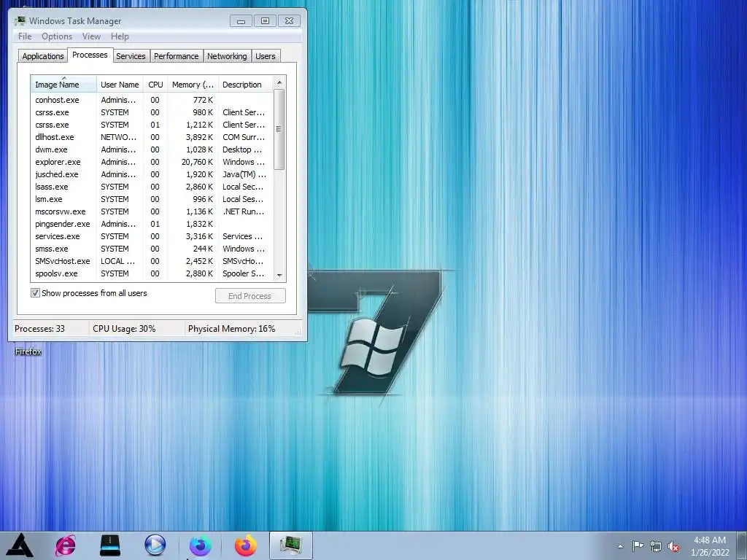Click the CPU Usage: 30% status entry
Viewport: 747px width, 560px height.
click(x=124, y=329)
